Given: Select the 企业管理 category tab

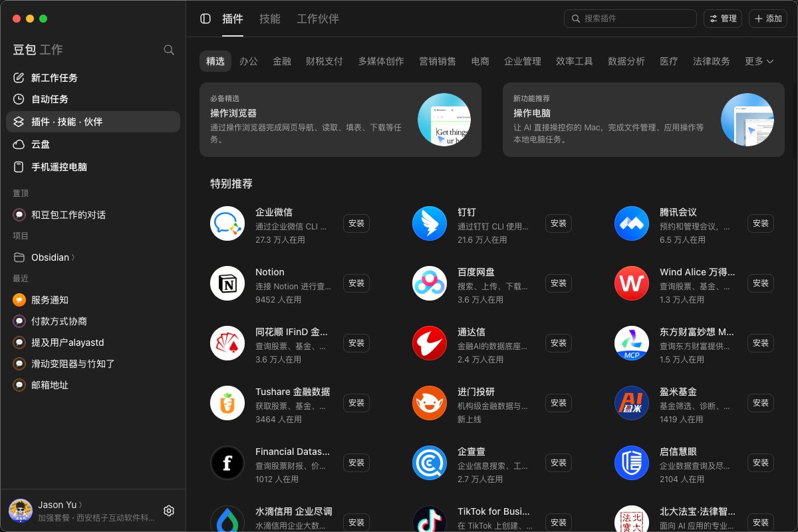Looking at the screenshot, I should pyautogui.click(x=523, y=61).
